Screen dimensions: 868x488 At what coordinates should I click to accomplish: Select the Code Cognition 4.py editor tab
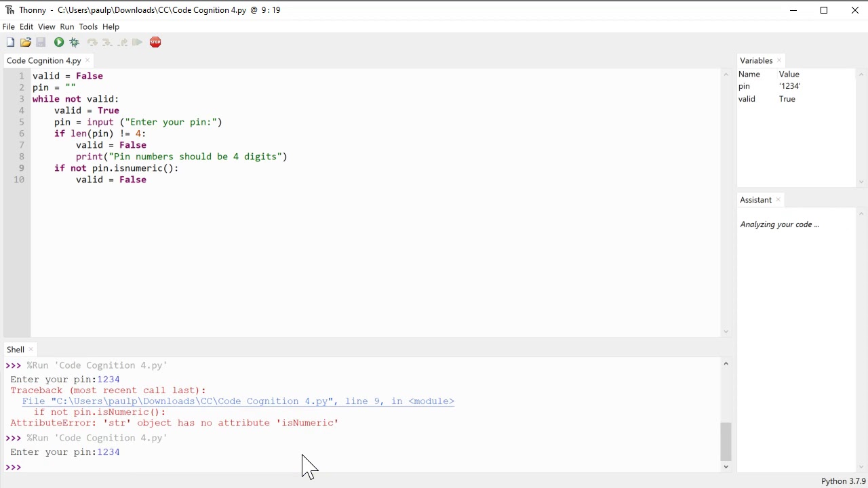click(x=43, y=60)
